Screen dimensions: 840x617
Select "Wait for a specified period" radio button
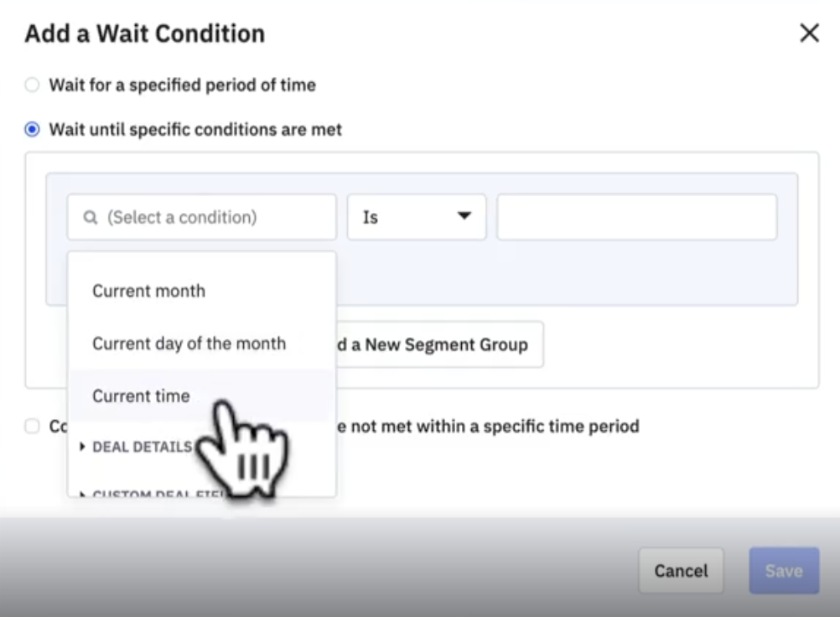[32, 85]
